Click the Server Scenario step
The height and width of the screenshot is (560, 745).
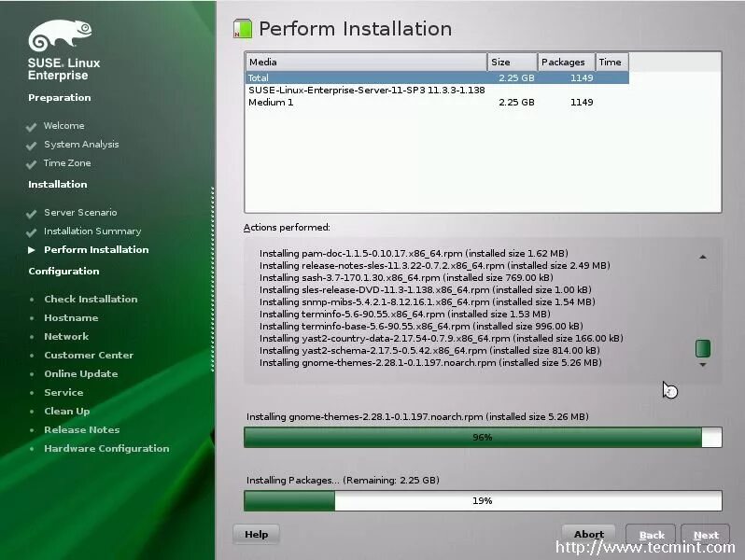tap(80, 212)
